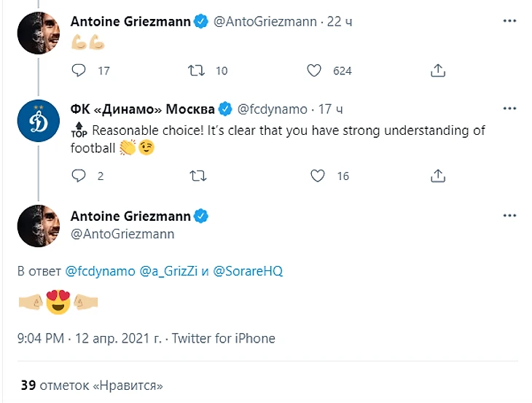Like the Dynamo Moscow tweet
532x403 pixels.
[318, 176]
